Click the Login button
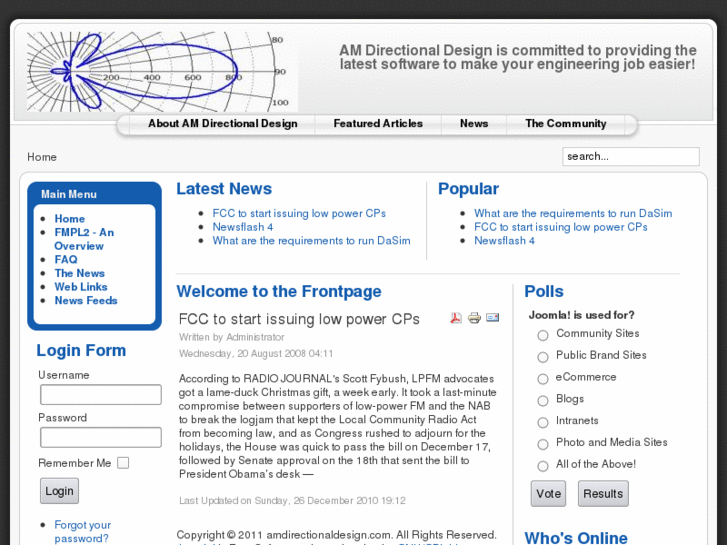 (x=59, y=491)
